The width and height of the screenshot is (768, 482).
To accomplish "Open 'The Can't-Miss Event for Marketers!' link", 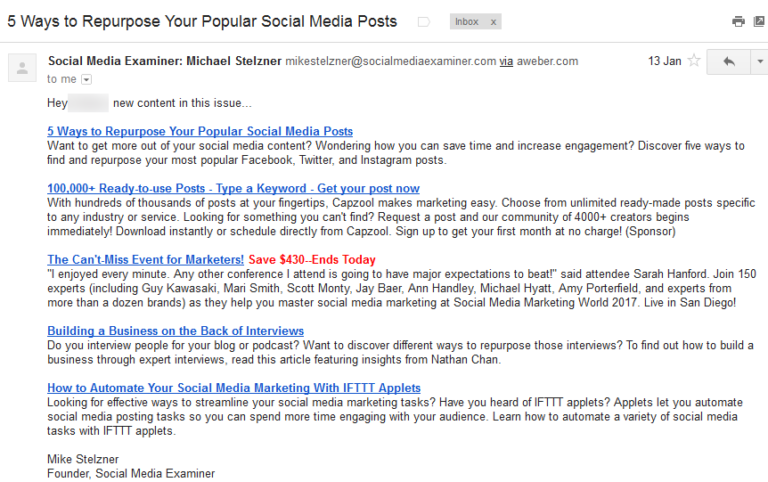I will pos(145,259).
